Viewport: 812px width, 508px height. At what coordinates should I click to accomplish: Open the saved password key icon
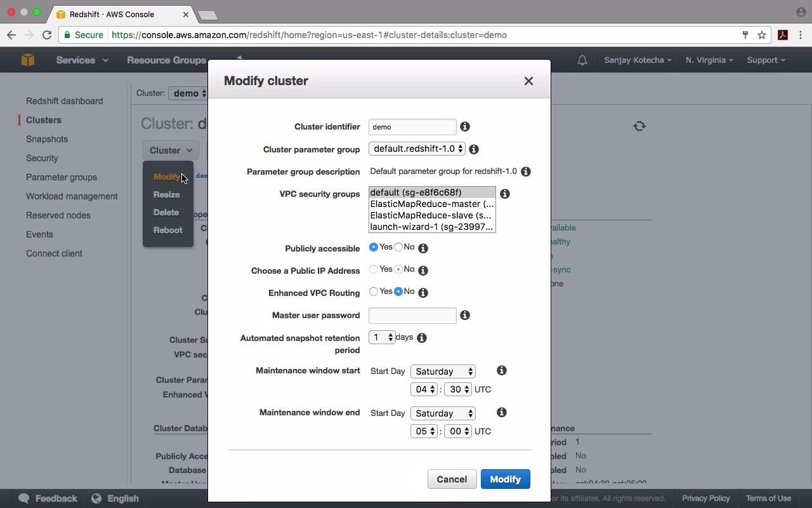pyautogui.click(x=745, y=35)
